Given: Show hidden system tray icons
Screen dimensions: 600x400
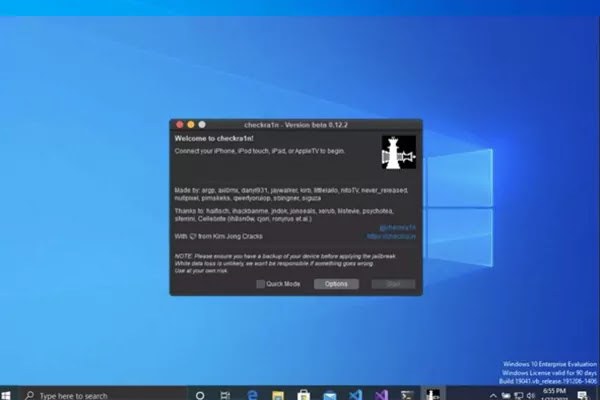Looking at the screenshot, I should coord(493,395).
